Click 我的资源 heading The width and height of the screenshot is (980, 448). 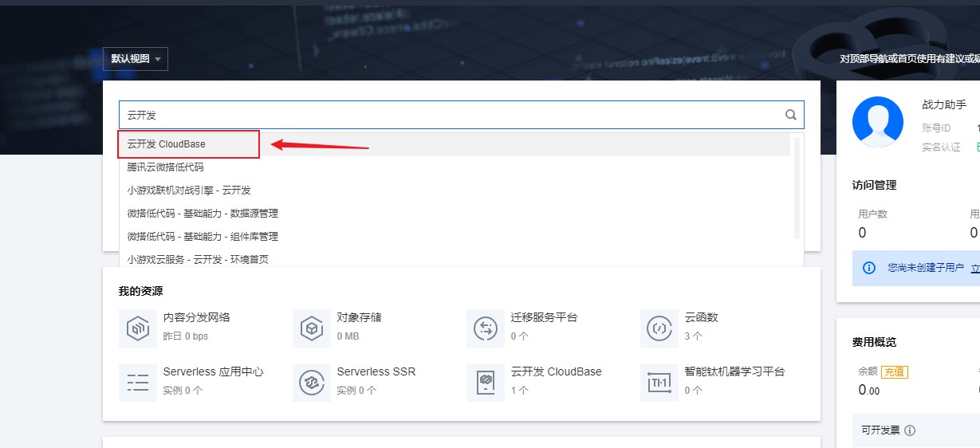point(140,292)
